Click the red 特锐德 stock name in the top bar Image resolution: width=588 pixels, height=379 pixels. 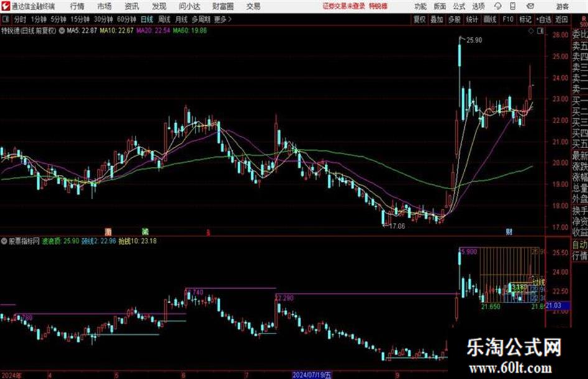[378, 6]
